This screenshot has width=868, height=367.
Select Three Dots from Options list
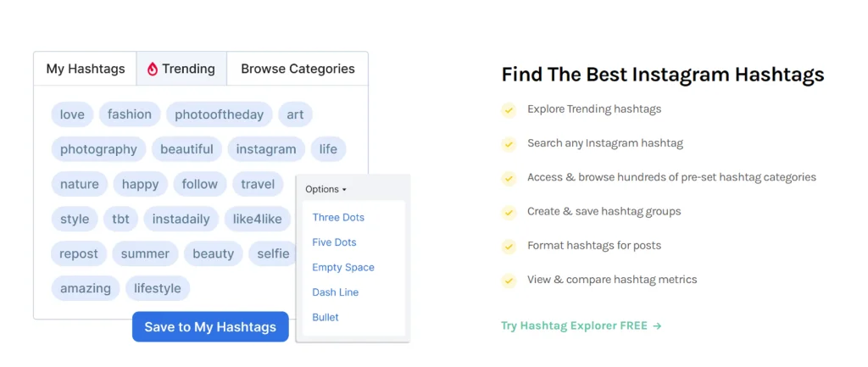tap(338, 218)
